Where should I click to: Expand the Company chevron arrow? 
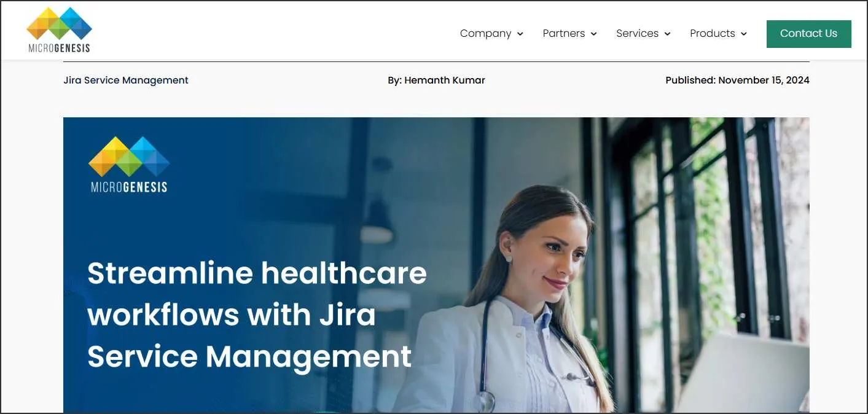click(x=520, y=34)
